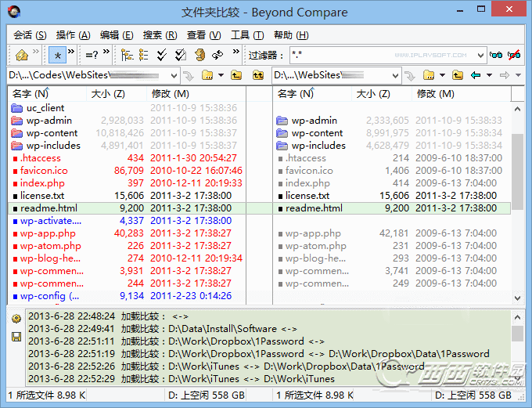Select wp-app.php in the right pane
The height and width of the screenshot is (408, 532).
(x=313, y=233)
